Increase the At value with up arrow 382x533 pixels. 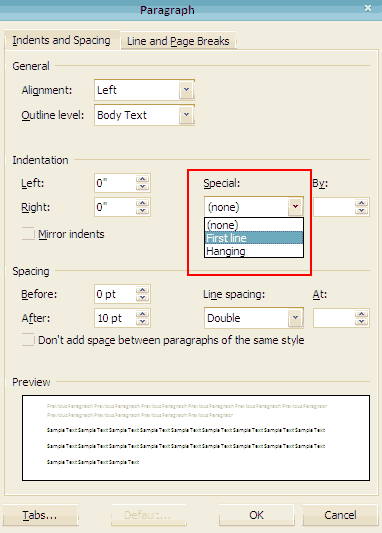(x=361, y=314)
